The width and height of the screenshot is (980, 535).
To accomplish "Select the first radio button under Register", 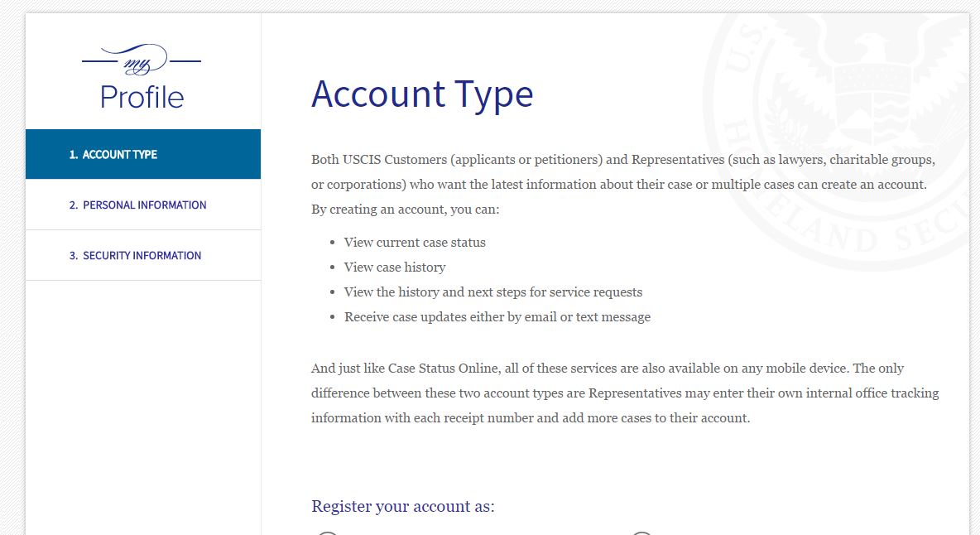I will (327, 533).
